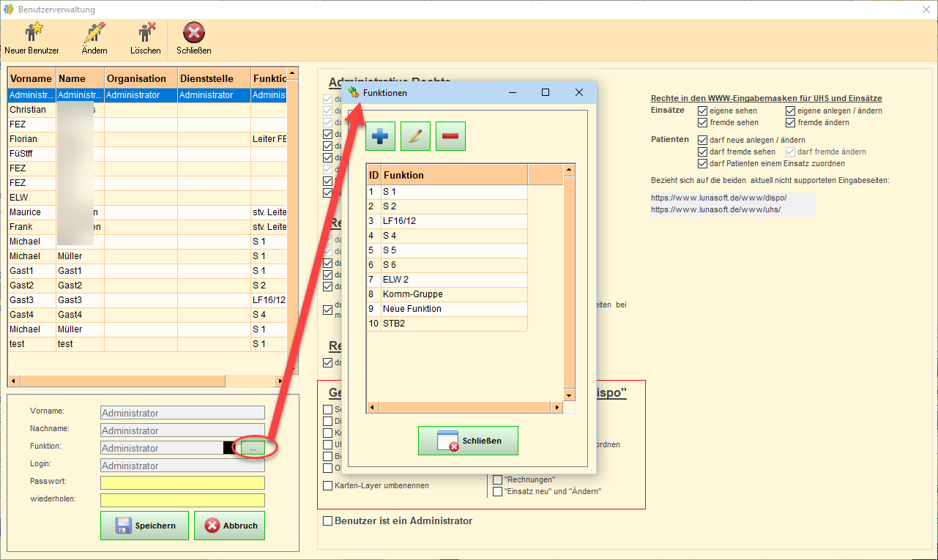Image resolution: width=938 pixels, height=560 pixels.
Task: Toggle Patienten 'darf fremde sehen' checkbox
Action: (x=703, y=152)
